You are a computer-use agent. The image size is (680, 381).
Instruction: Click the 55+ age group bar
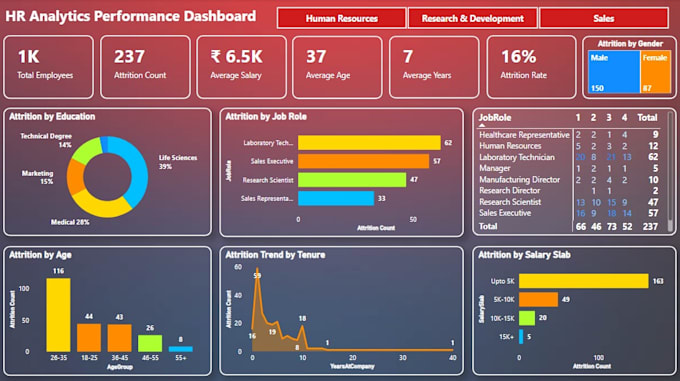coord(181,349)
